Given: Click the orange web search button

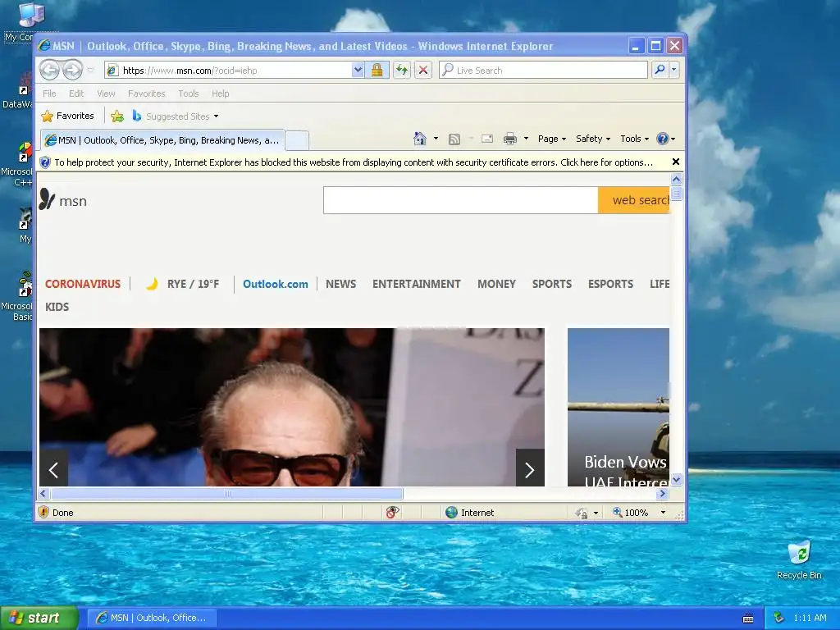Looking at the screenshot, I should click(x=634, y=200).
